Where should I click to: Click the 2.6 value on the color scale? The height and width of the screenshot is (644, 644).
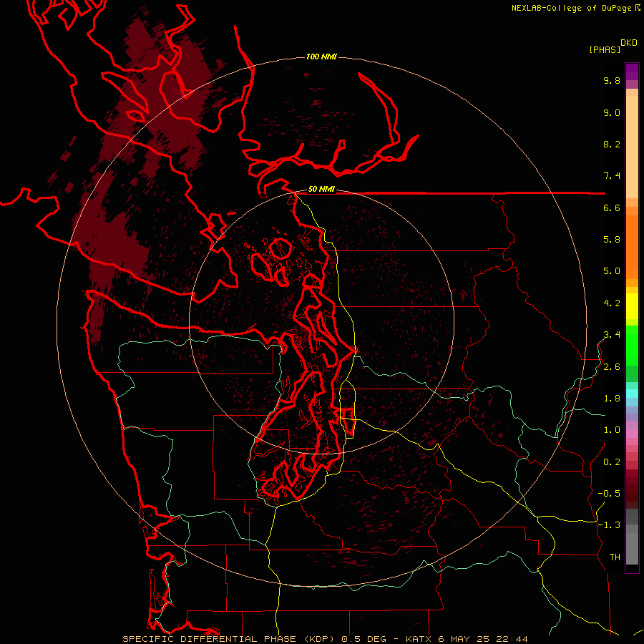[612, 367]
